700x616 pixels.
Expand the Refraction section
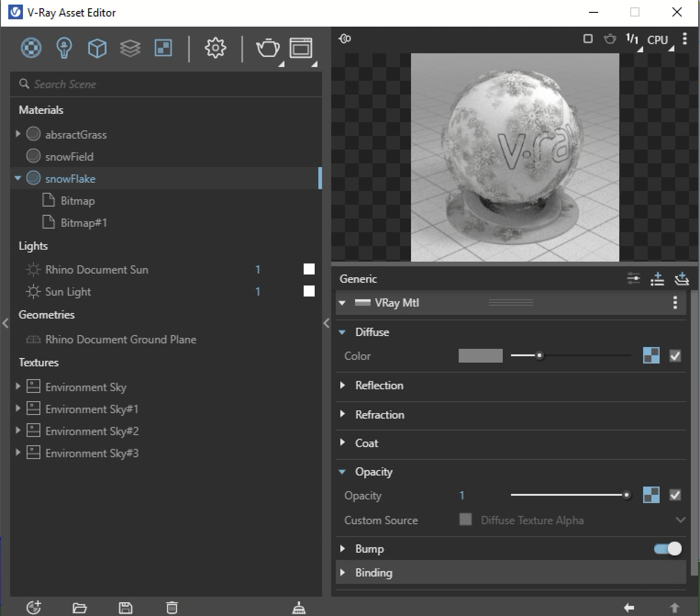342,414
